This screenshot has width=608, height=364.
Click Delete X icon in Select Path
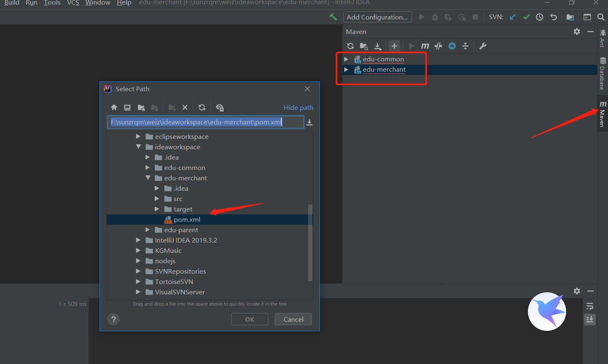(x=185, y=107)
